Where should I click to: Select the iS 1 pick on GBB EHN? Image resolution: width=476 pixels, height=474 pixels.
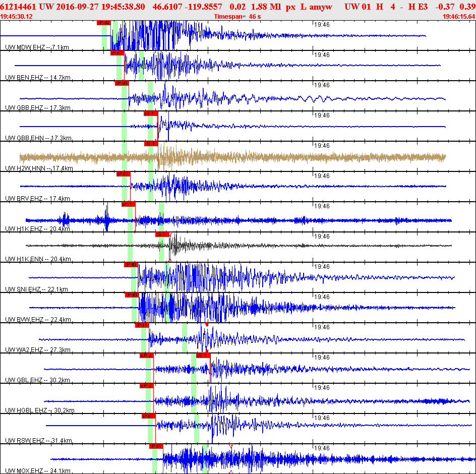151,113
